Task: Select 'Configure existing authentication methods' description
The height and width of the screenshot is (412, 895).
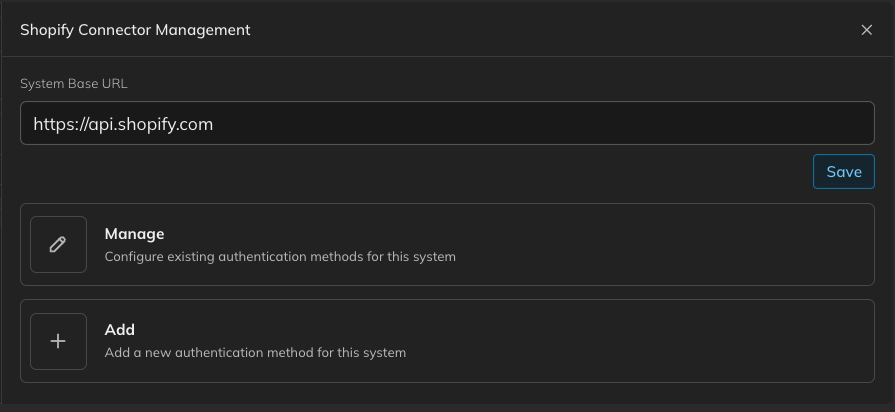Action: pos(280,257)
